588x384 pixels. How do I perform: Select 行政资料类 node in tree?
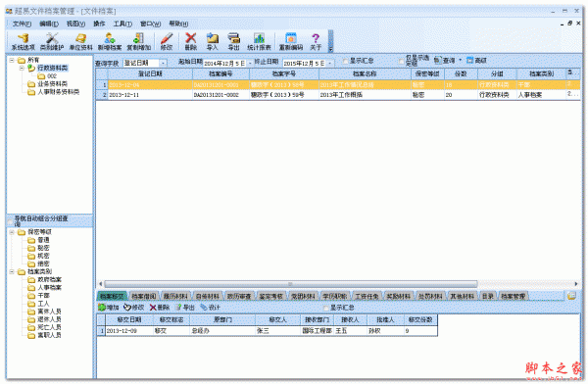coord(52,68)
